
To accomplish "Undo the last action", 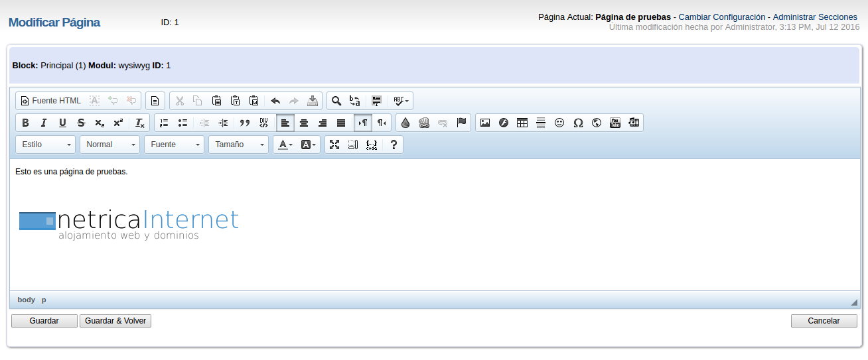I will 275,101.
